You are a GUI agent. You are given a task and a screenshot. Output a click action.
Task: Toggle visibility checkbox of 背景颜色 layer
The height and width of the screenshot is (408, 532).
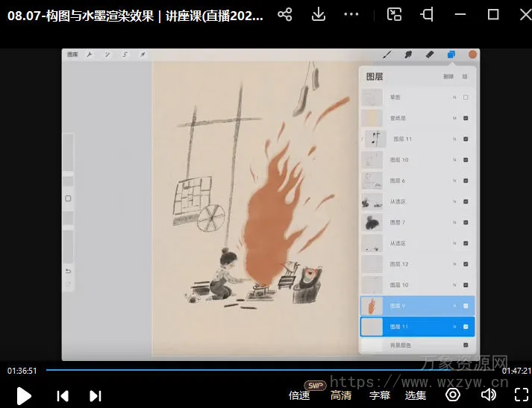pyautogui.click(x=466, y=345)
